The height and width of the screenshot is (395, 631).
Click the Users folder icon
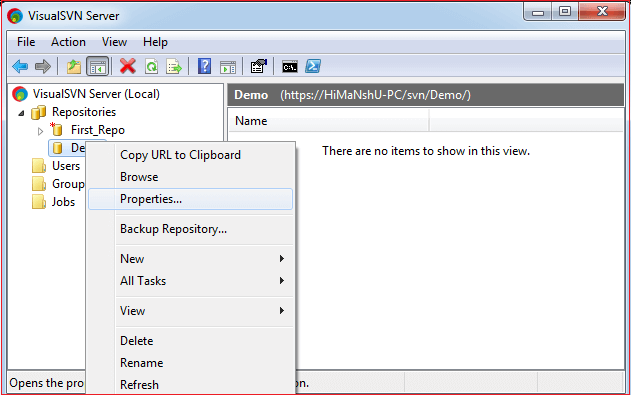[39, 166]
